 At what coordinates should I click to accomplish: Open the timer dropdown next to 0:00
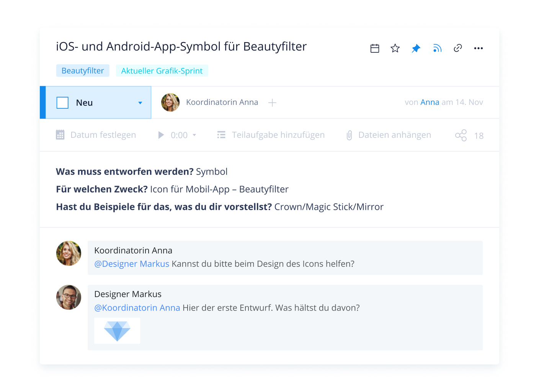(194, 135)
